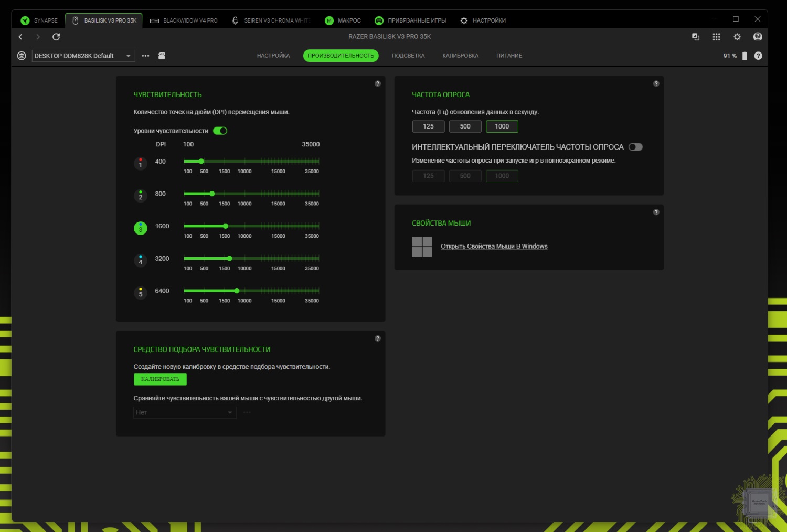
Task: Click the Windows logo in Mouse Properties
Action: click(x=422, y=247)
